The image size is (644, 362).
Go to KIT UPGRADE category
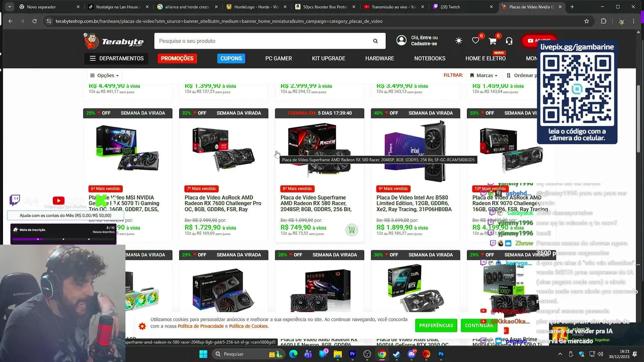(329, 58)
